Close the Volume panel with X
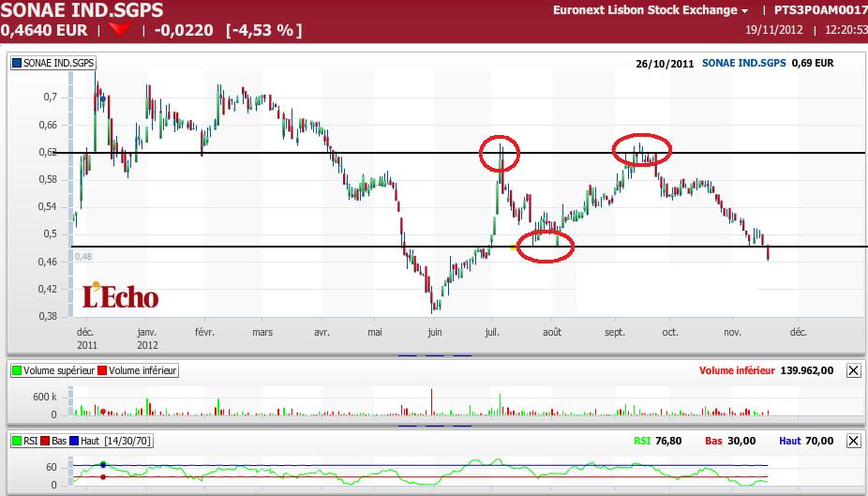Image resolution: width=868 pixels, height=496 pixels. pos(853,370)
